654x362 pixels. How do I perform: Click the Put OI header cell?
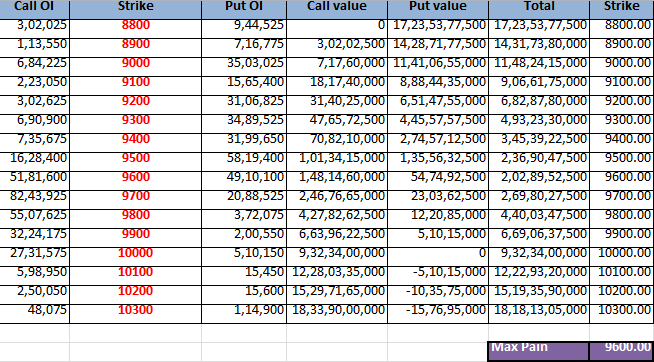pyautogui.click(x=244, y=9)
